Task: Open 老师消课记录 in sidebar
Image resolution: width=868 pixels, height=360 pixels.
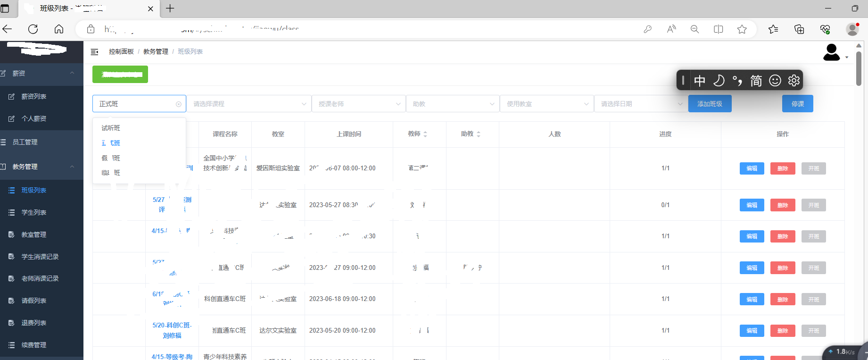Action: (x=41, y=278)
